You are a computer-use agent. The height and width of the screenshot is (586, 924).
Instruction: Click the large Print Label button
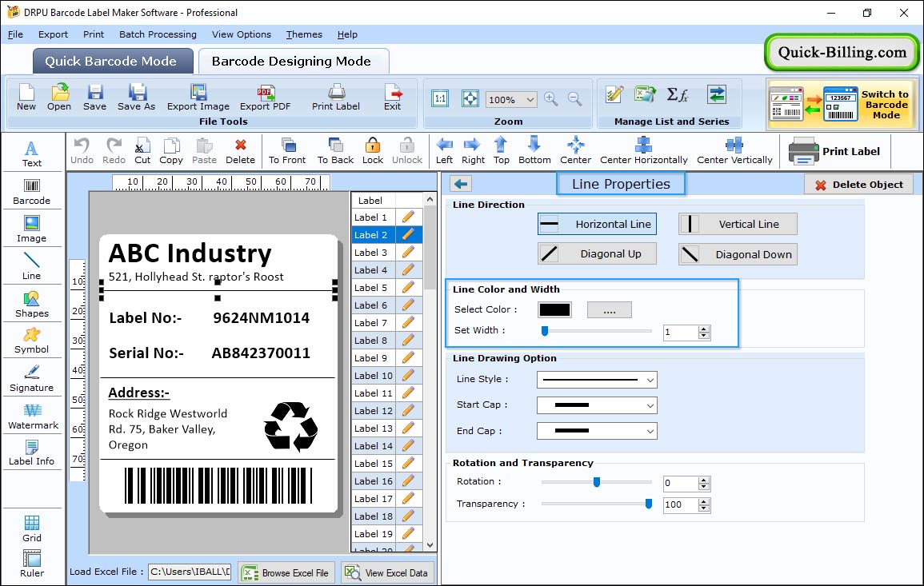pos(834,151)
